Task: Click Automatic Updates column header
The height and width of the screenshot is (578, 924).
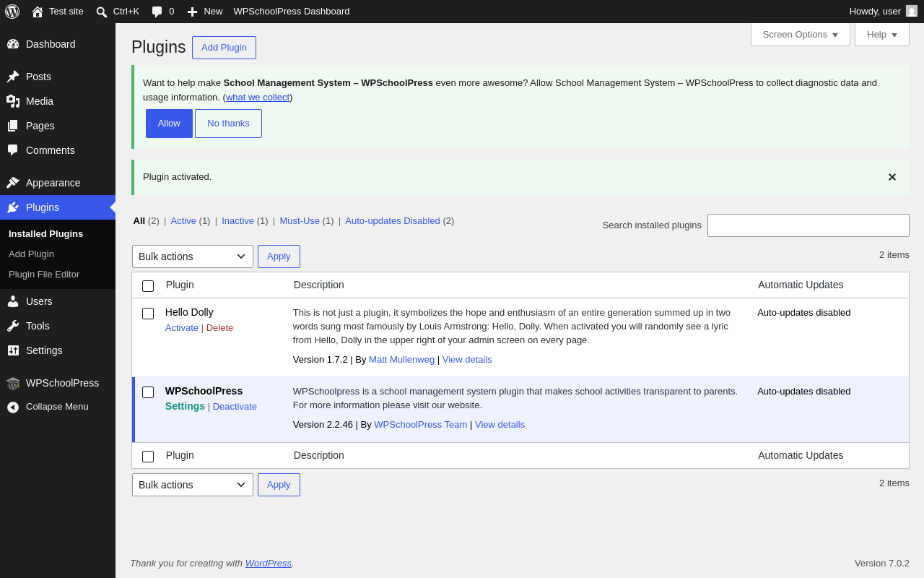Action: 801,285
